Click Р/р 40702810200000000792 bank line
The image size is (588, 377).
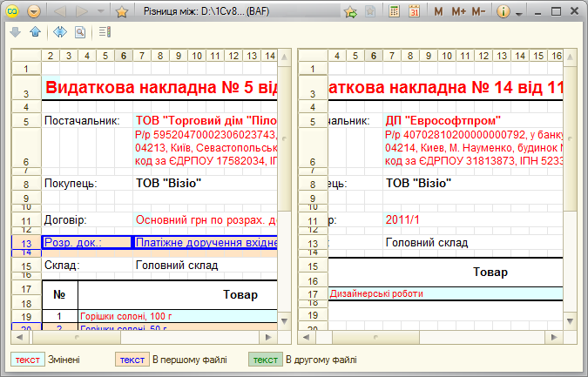click(x=474, y=135)
